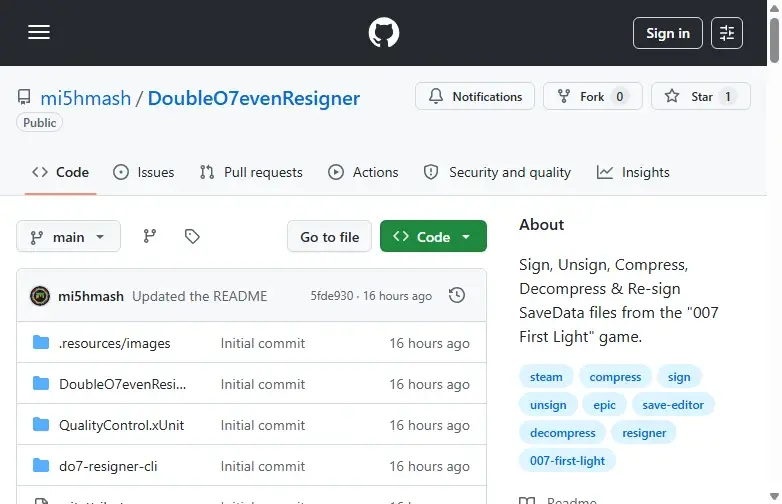
Task: Click the compress topic tag
Action: click(x=615, y=376)
